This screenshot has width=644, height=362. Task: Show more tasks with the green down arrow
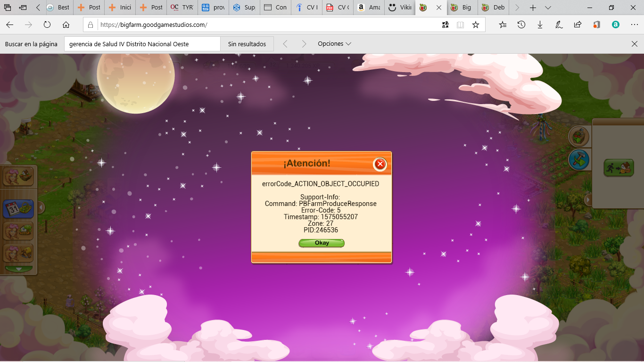tap(19, 269)
